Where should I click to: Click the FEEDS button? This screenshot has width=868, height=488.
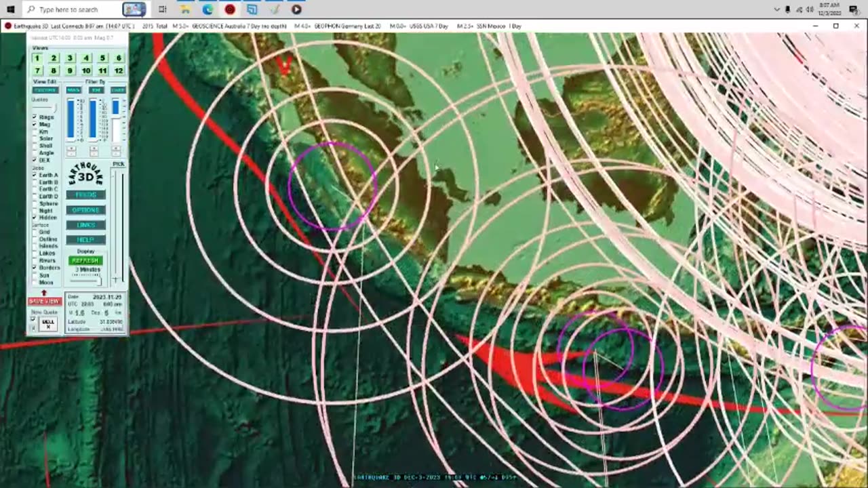pyautogui.click(x=85, y=195)
